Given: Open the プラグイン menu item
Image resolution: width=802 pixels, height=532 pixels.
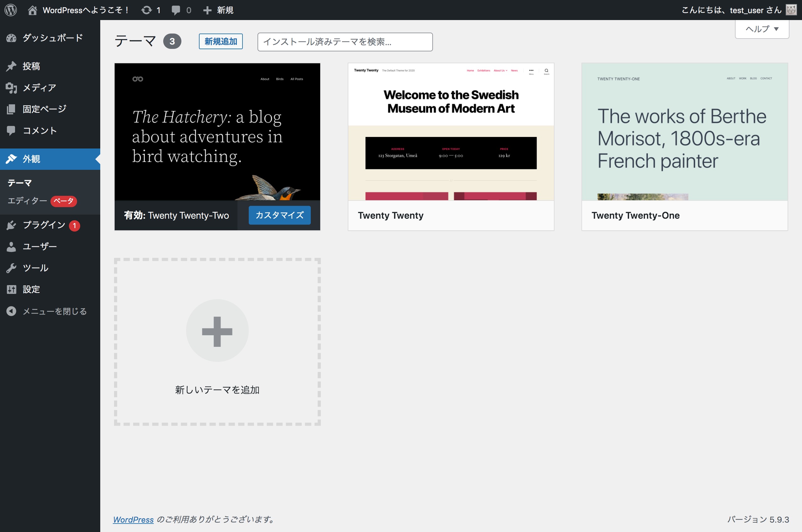Looking at the screenshot, I should pyautogui.click(x=44, y=225).
